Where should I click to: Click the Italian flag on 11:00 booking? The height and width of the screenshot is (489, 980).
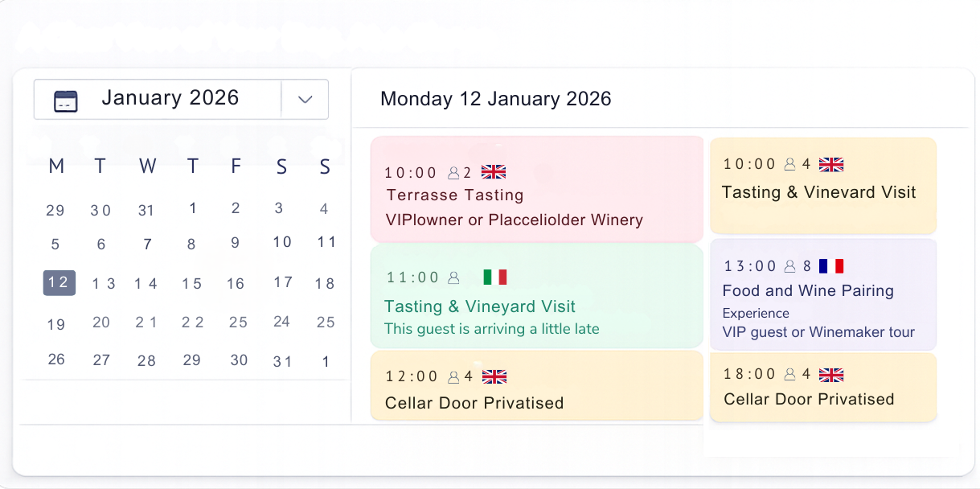(x=495, y=277)
